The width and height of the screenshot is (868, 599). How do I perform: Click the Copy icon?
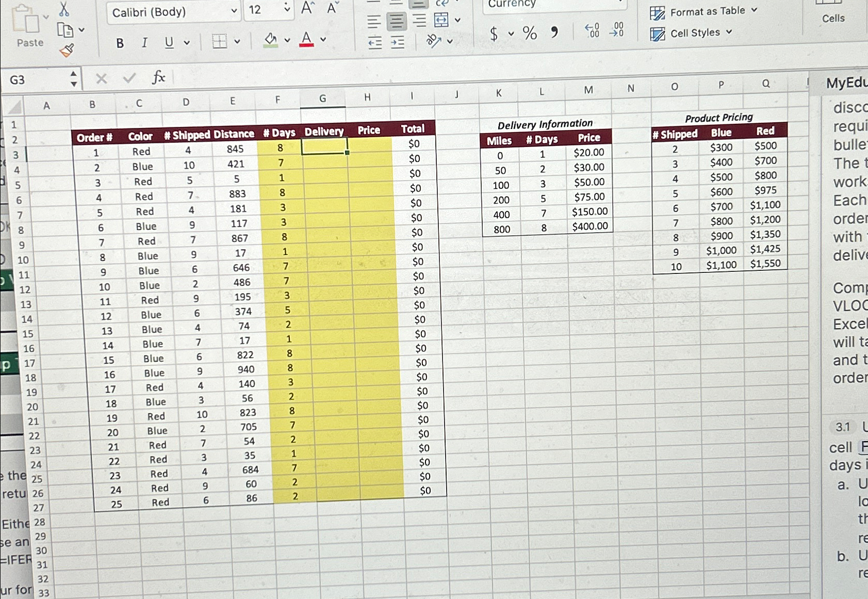pos(66,30)
